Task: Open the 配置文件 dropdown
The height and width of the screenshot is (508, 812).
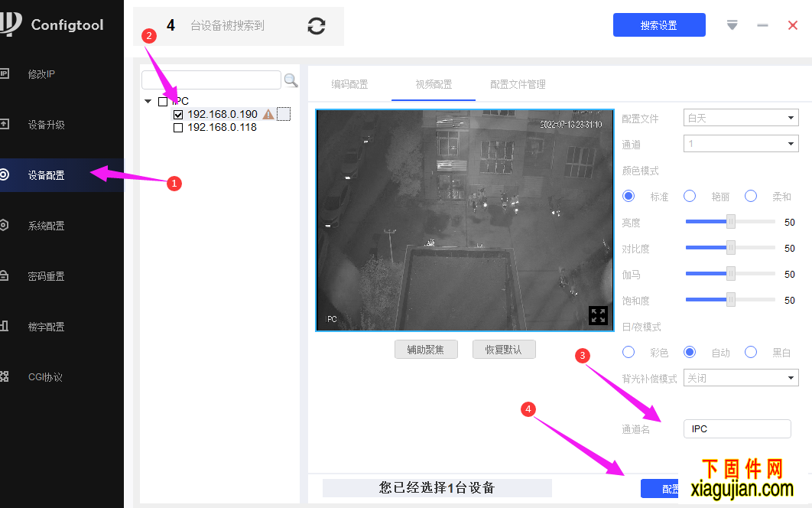Action: pos(741,118)
